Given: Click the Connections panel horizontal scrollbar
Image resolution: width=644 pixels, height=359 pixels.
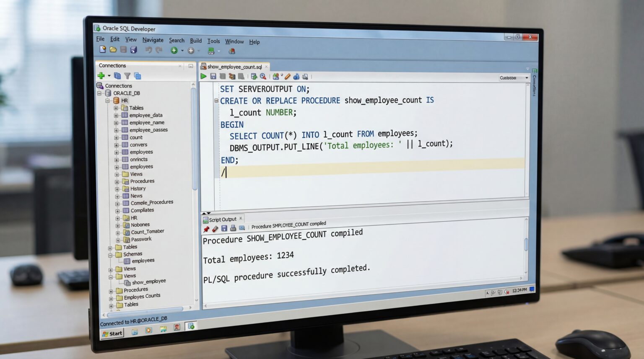Looking at the screenshot, I should [145, 310].
